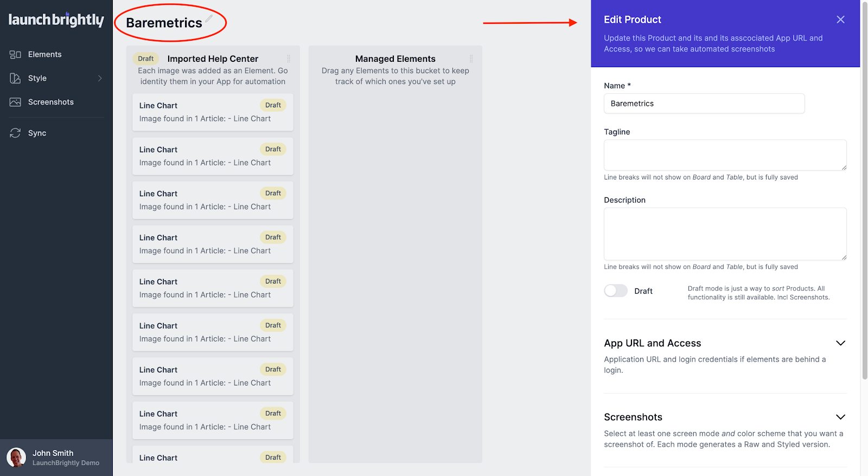Open the Elements menu item

coord(44,55)
